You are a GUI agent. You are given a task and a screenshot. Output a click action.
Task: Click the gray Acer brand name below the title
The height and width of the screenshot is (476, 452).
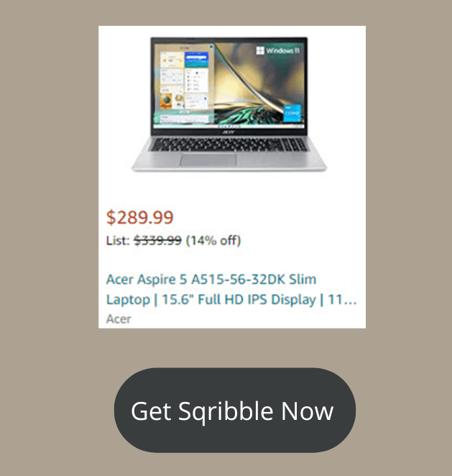click(x=119, y=319)
